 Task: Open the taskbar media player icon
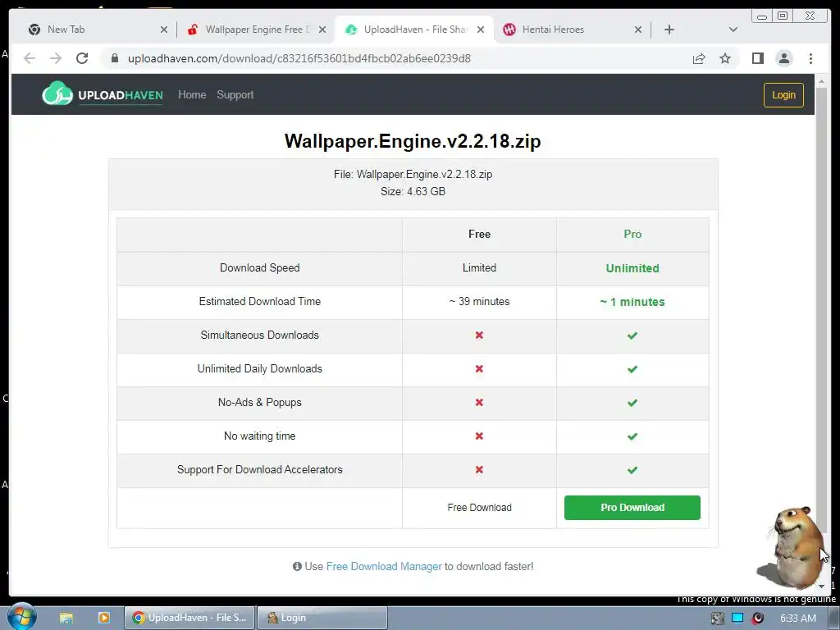click(103, 618)
